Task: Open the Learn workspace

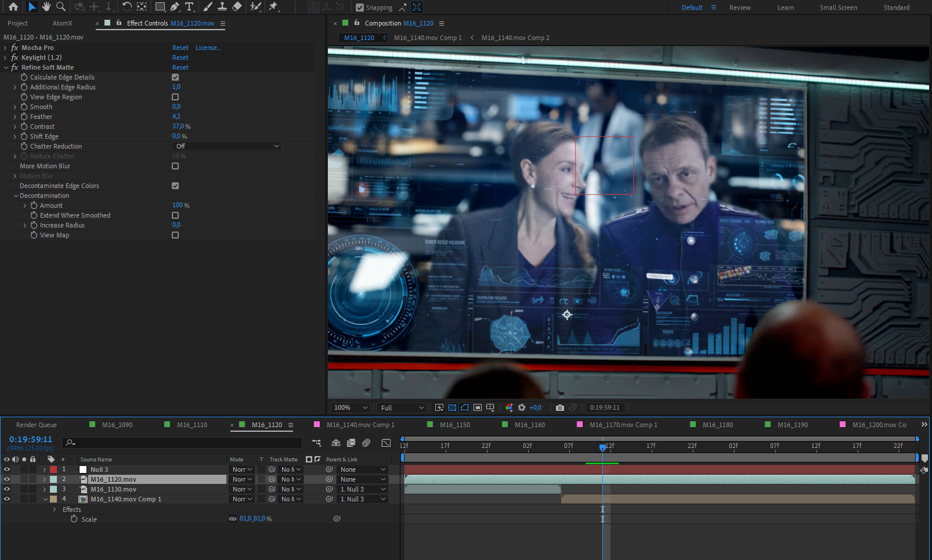Action: coord(785,8)
